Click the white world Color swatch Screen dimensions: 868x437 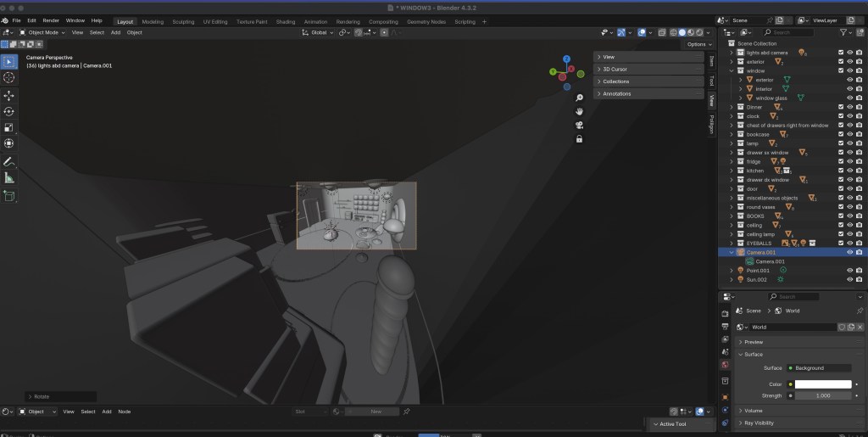822,384
